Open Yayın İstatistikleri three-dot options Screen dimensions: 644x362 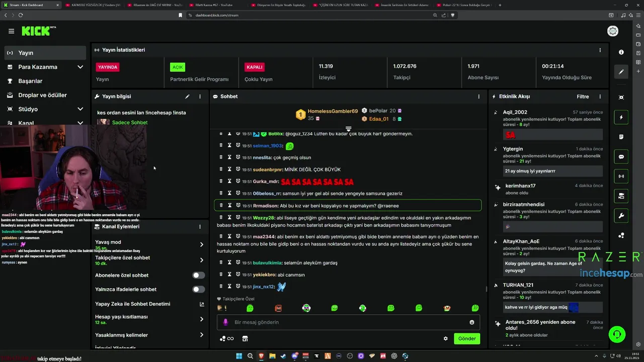600,50
